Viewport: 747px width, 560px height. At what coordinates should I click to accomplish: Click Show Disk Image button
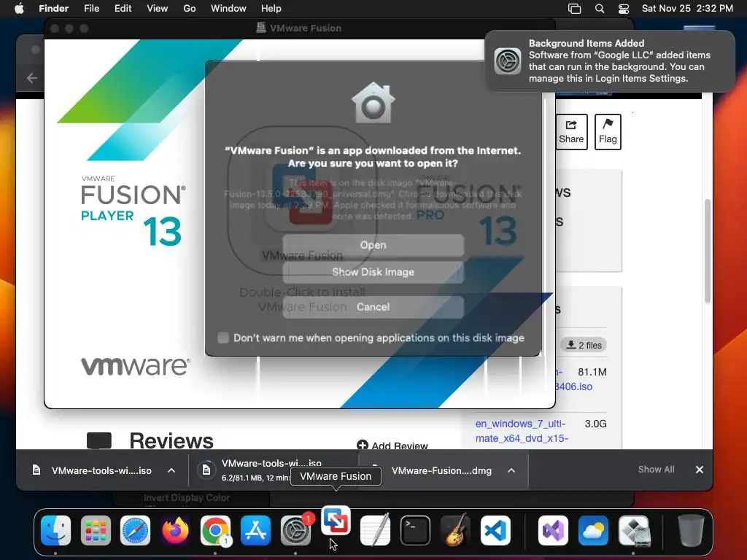click(x=373, y=272)
